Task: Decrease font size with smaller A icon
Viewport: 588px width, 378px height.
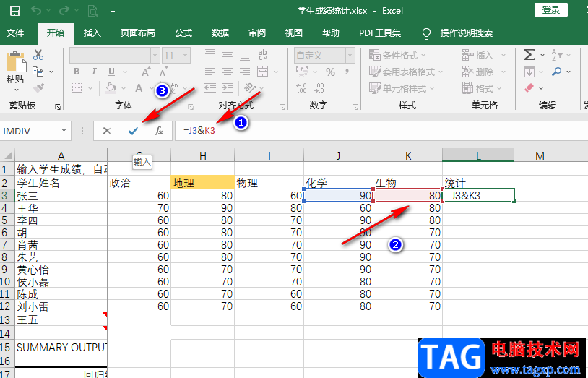Action: pos(163,72)
